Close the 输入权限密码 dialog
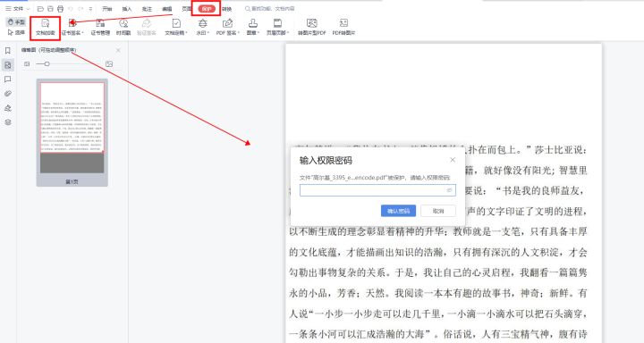 point(453,160)
